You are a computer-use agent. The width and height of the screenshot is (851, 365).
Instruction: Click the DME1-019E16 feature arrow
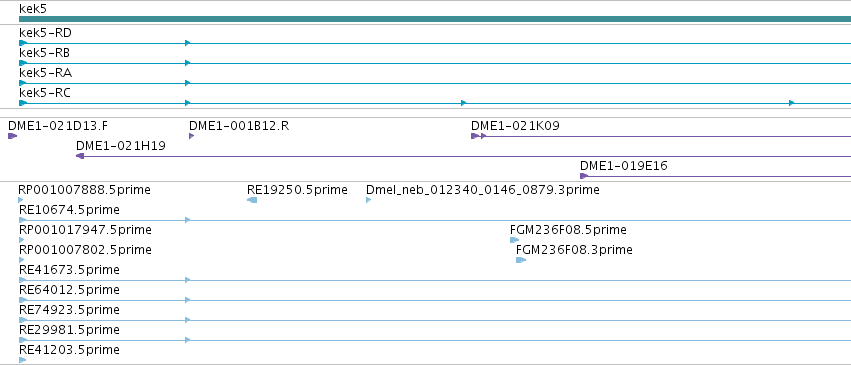pos(584,176)
